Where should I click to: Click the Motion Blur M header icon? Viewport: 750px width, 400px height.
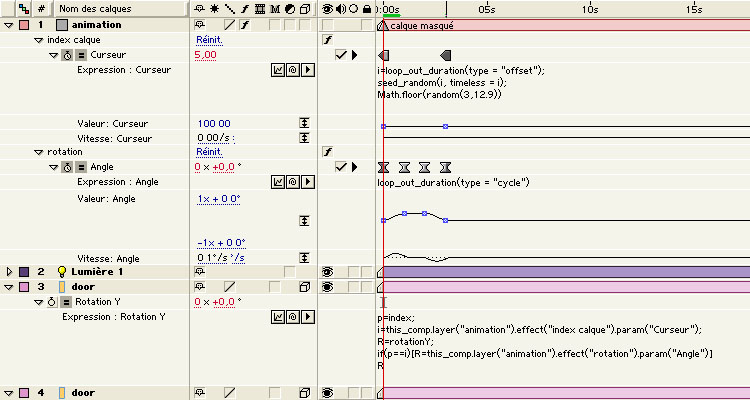pos(275,9)
